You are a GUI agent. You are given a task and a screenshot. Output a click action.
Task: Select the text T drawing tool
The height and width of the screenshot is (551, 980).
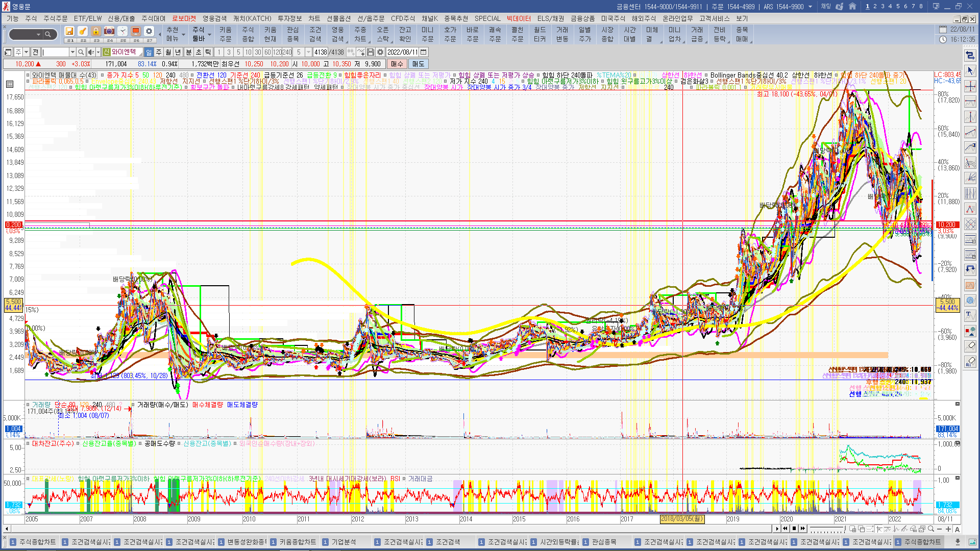pyautogui.click(x=970, y=315)
